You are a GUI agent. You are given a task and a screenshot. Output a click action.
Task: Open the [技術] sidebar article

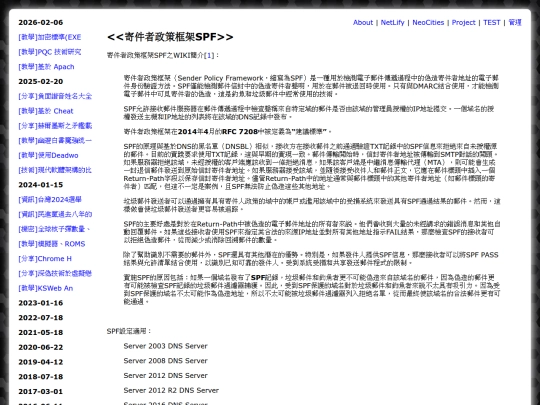click(55, 170)
